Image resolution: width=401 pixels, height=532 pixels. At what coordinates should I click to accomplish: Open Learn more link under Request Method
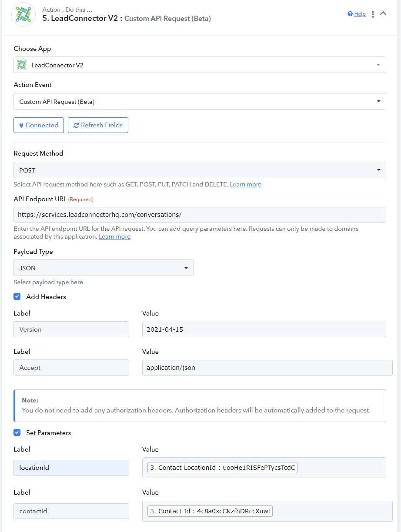click(246, 184)
